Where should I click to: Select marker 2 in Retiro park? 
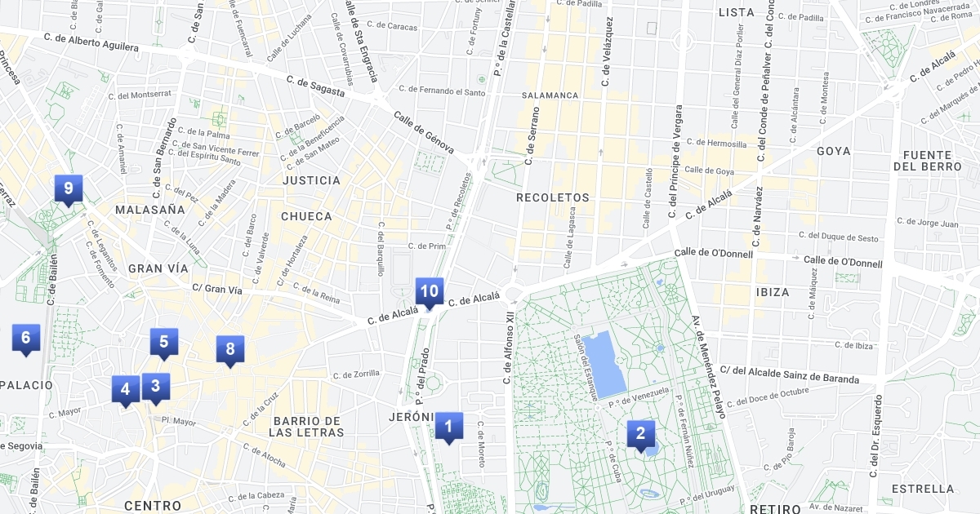(641, 435)
